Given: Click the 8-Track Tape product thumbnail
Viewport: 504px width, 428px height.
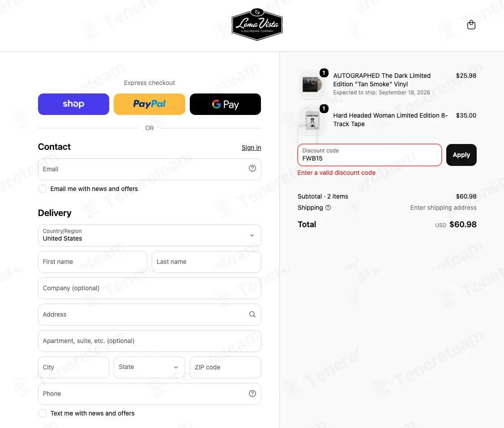Looking at the screenshot, I should pos(312,120).
